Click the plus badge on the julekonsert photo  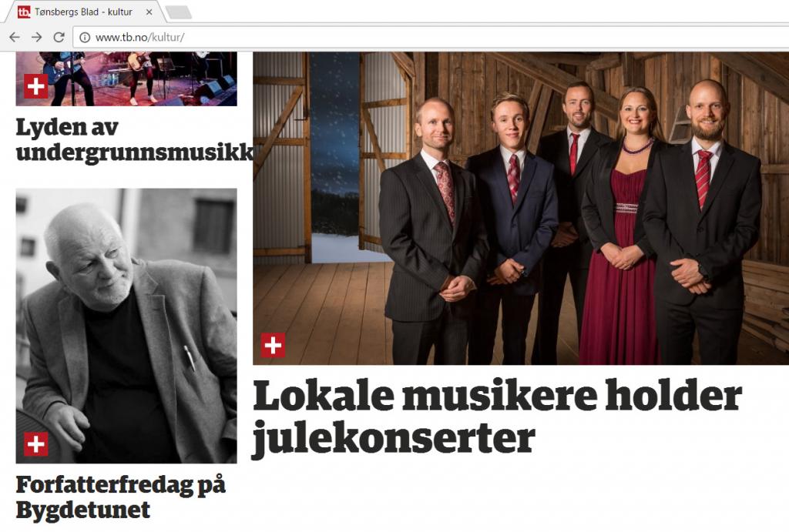(273, 345)
